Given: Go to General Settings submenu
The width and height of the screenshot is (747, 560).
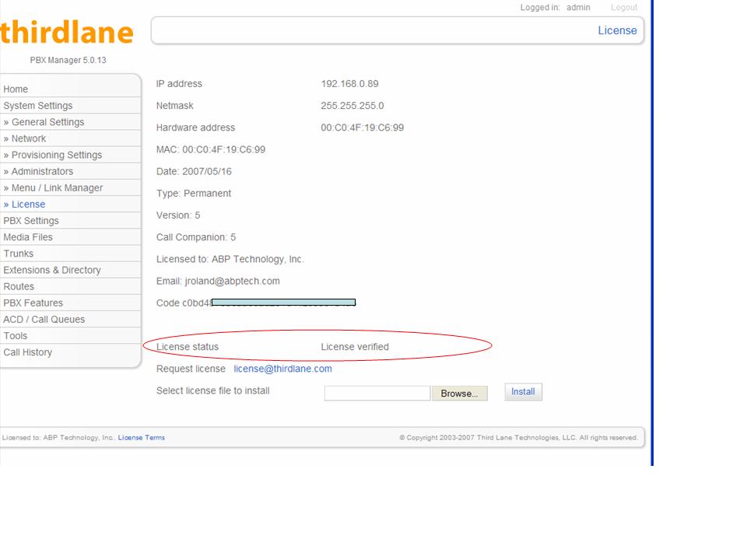Looking at the screenshot, I should [44, 122].
